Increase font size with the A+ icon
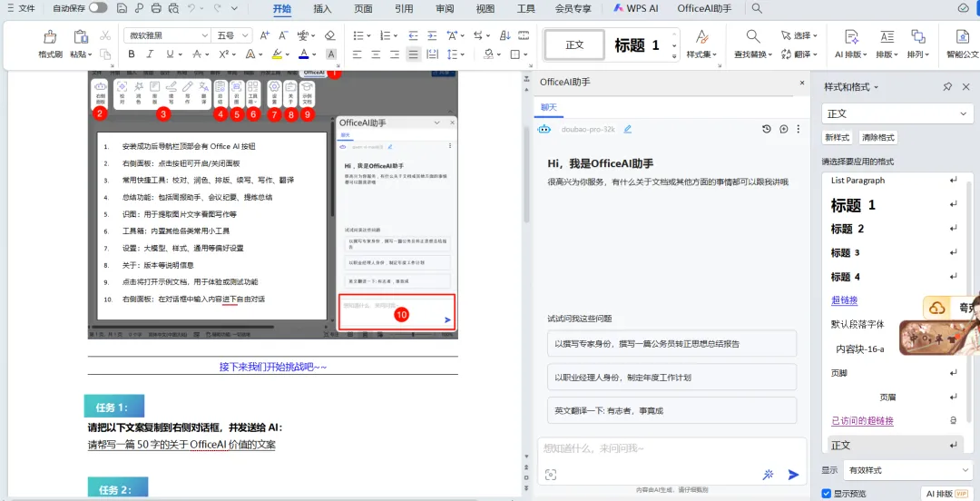The width and height of the screenshot is (980, 501). click(x=264, y=35)
